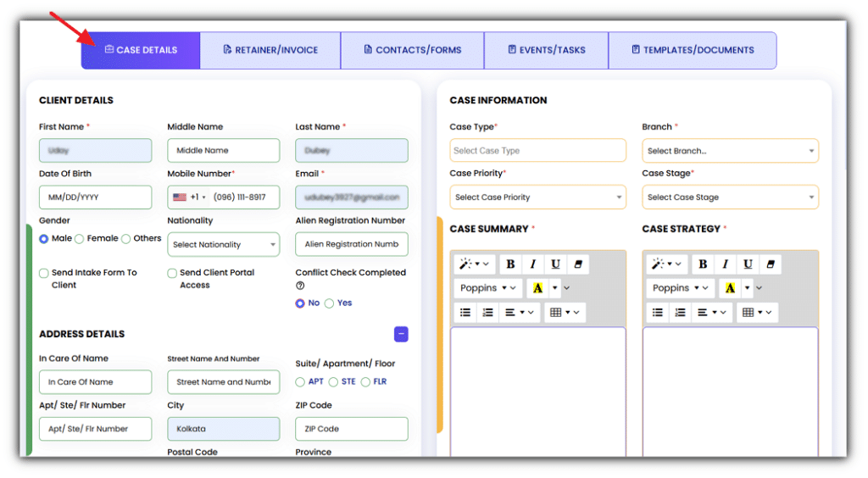Screen dimensions: 868x478
Task: Select No for Conflict Check Completed
Action: (x=300, y=303)
